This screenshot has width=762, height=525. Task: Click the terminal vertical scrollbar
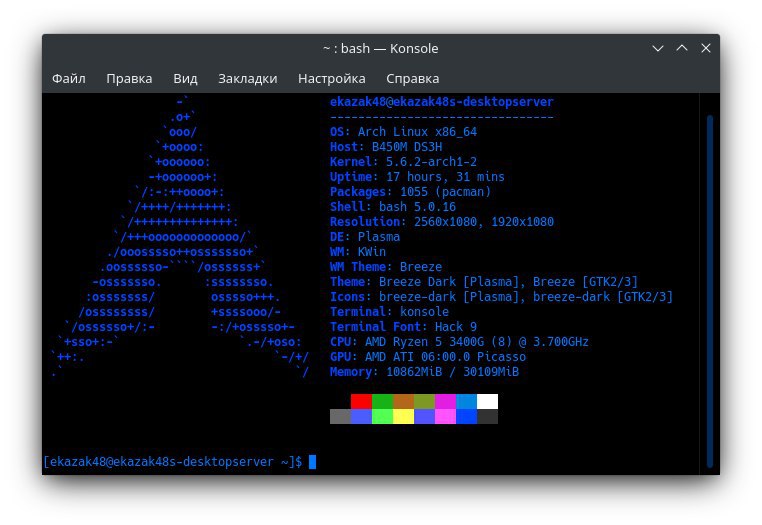[710, 292]
